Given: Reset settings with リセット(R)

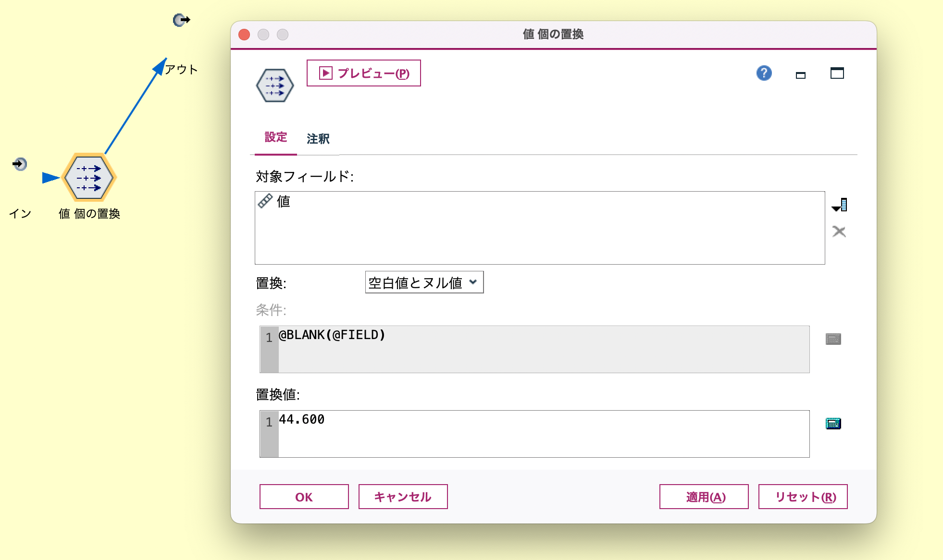Looking at the screenshot, I should (x=803, y=497).
